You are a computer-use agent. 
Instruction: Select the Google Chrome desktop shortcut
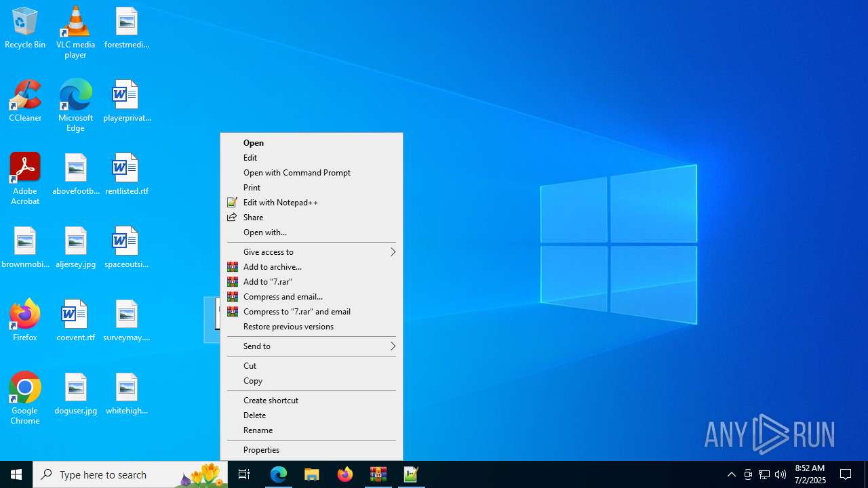pyautogui.click(x=25, y=399)
